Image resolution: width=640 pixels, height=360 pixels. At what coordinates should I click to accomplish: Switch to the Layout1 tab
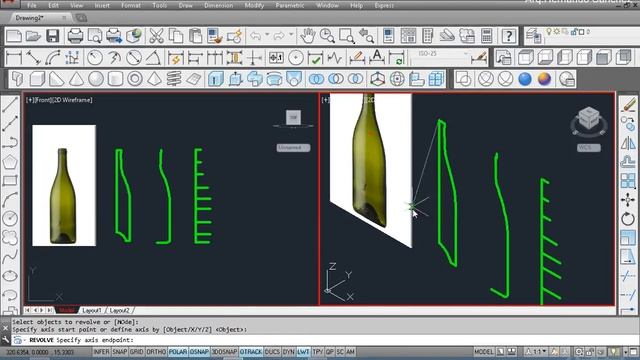pos(91,311)
